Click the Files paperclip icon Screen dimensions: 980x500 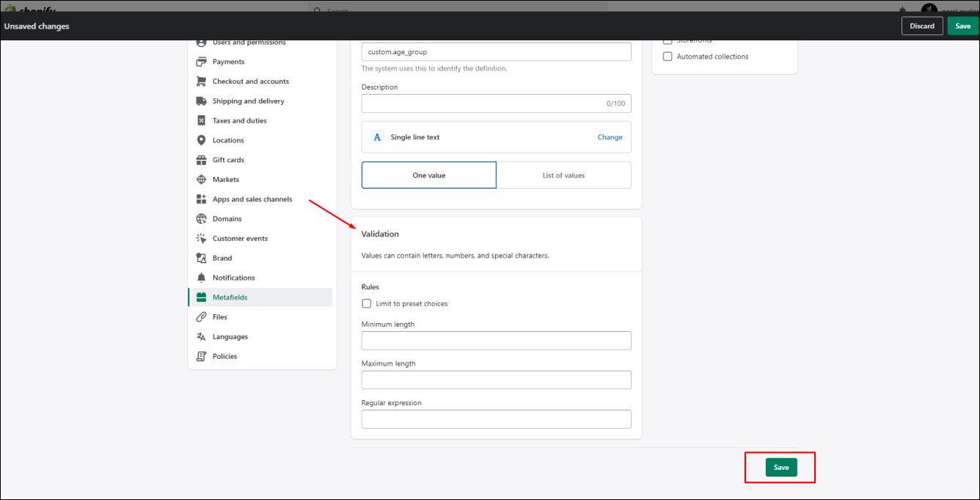point(201,317)
